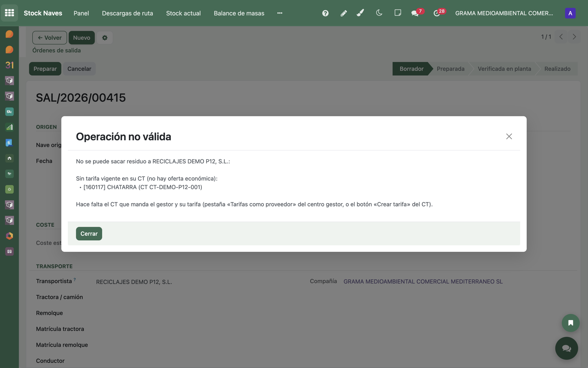Screen dimensions: 588x368
Task: Open Balance de masas menu
Action: (x=239, y=13)
